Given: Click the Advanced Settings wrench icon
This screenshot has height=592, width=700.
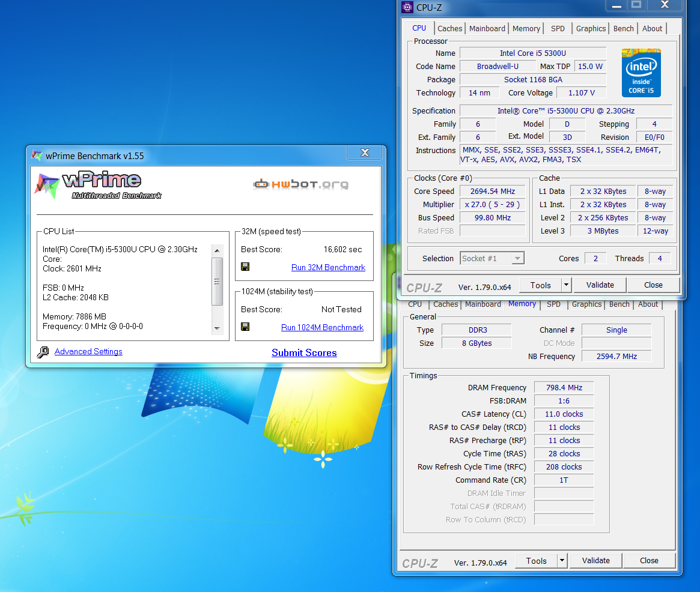Looking at the screenshot, I should tap(43, 352).
